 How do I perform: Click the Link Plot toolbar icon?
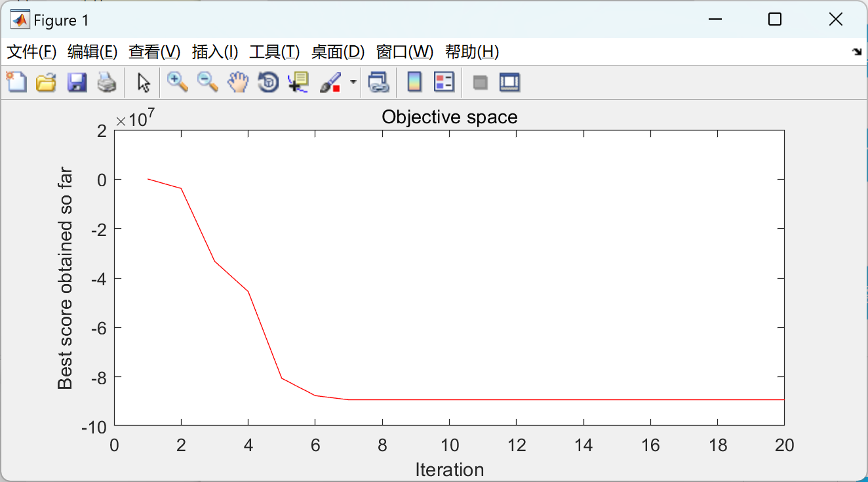click(x=378, y=82)
